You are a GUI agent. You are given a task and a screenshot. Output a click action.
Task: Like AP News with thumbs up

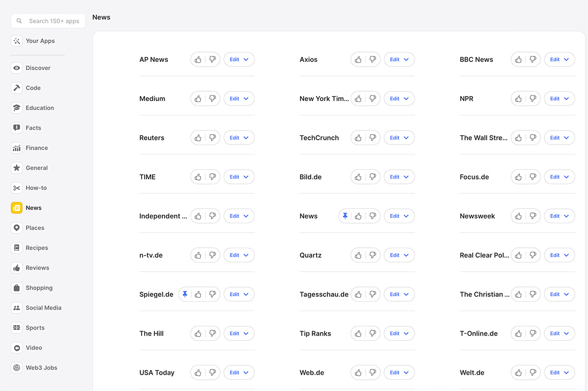point(198,59)
